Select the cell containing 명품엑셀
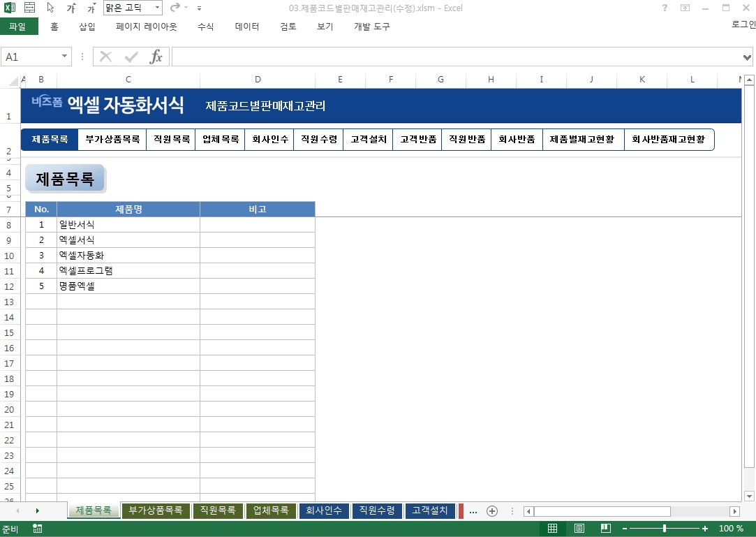This screenshot has height=537, width=756. click(128, 286)
